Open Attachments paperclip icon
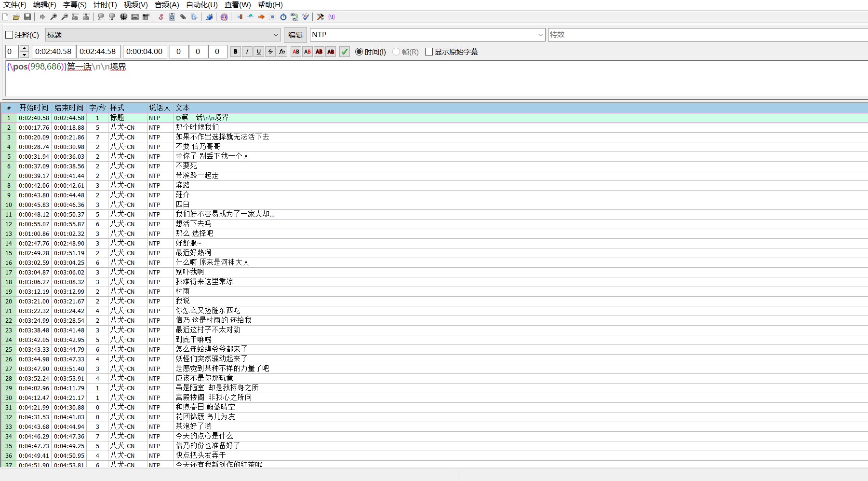868x481 pixels. pyautogui.click(x=183, y=17)
